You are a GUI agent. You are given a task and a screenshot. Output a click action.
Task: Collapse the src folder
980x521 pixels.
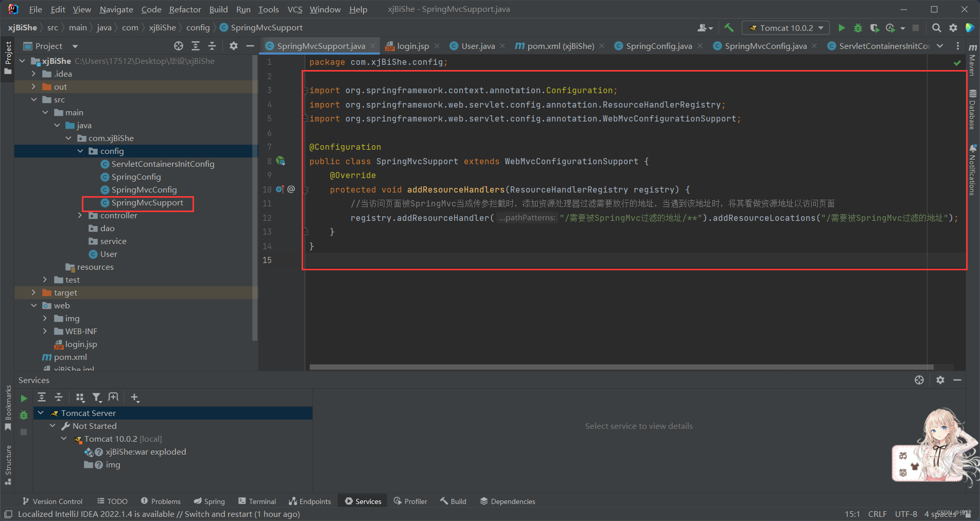[x=34, y=99]
